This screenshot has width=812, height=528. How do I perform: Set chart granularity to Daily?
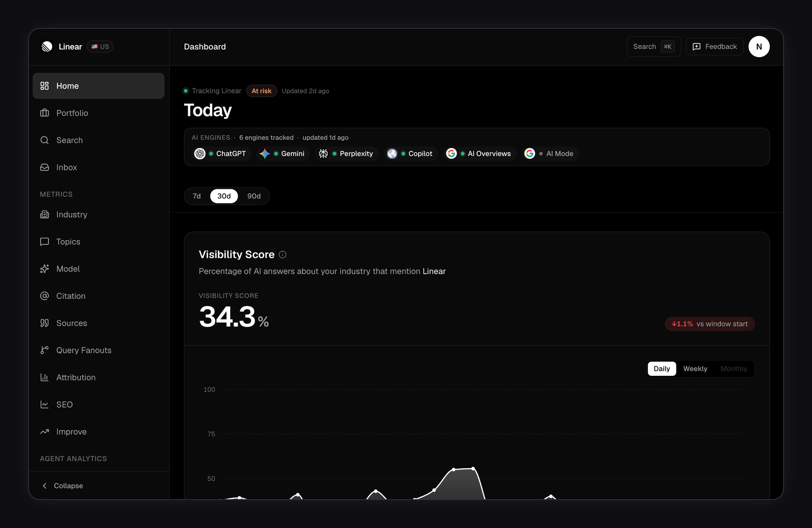(x=661, y=368)
